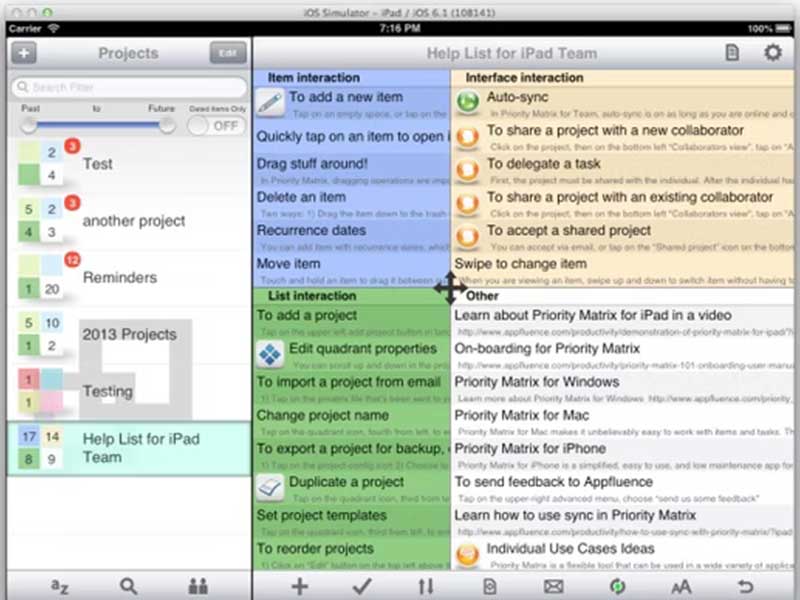Open To export a project for backup item
800x600 pixels.
point(352,455)
